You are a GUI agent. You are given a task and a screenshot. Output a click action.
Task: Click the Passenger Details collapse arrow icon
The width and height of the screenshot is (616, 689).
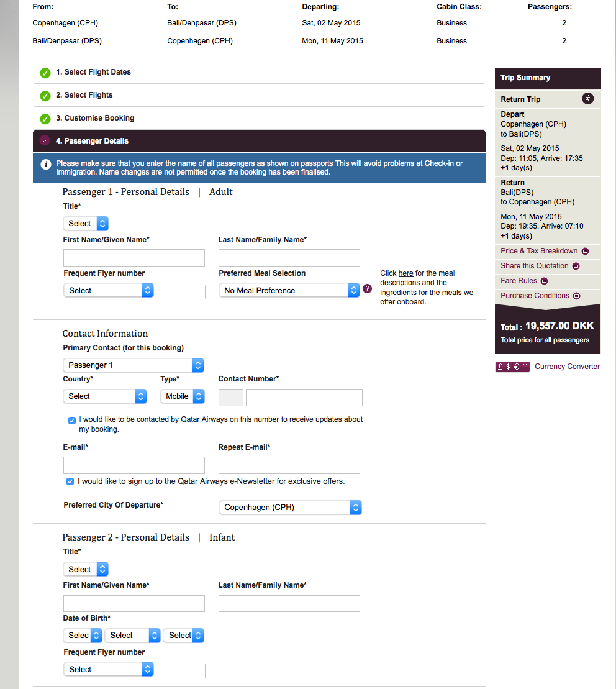coord(44,141)
